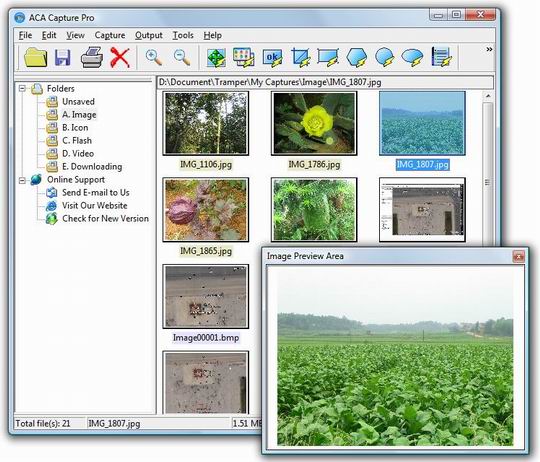
Task: Click the Folders root item
Action: tap(61, 88)
